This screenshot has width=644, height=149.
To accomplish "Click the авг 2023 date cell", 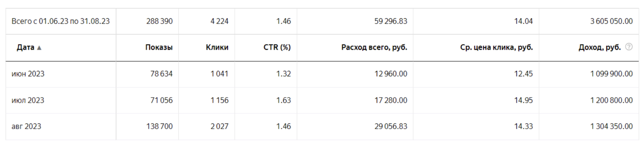I will point(26,126).
